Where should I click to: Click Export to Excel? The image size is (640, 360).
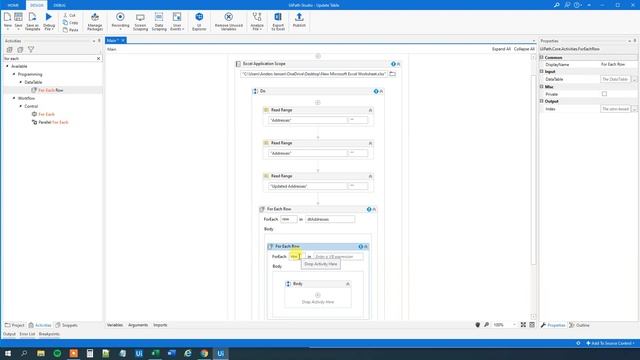point(278,21)
